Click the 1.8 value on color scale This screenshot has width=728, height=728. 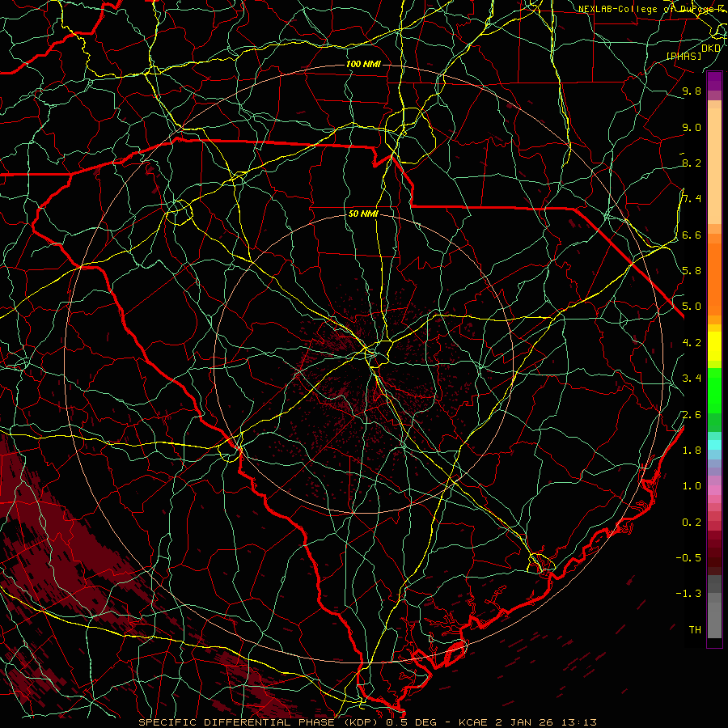pos(692,450)
